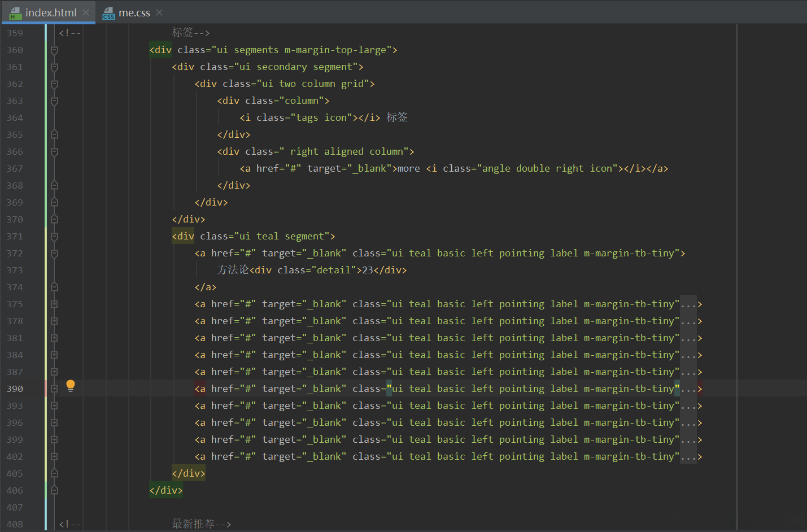
Task: Switch to the me.css tab
Action: pyautogui.click(x=134, y=12)
